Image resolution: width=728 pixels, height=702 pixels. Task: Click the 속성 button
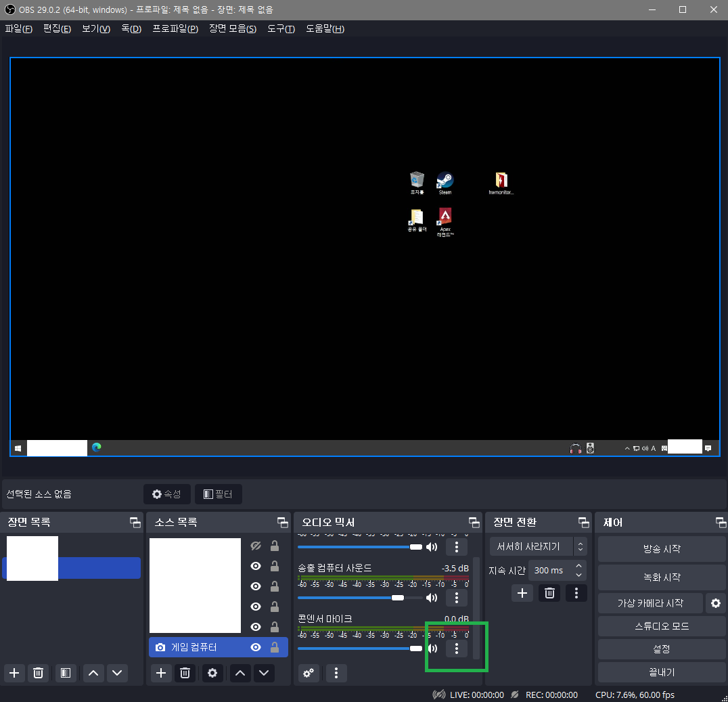point(166,494)
